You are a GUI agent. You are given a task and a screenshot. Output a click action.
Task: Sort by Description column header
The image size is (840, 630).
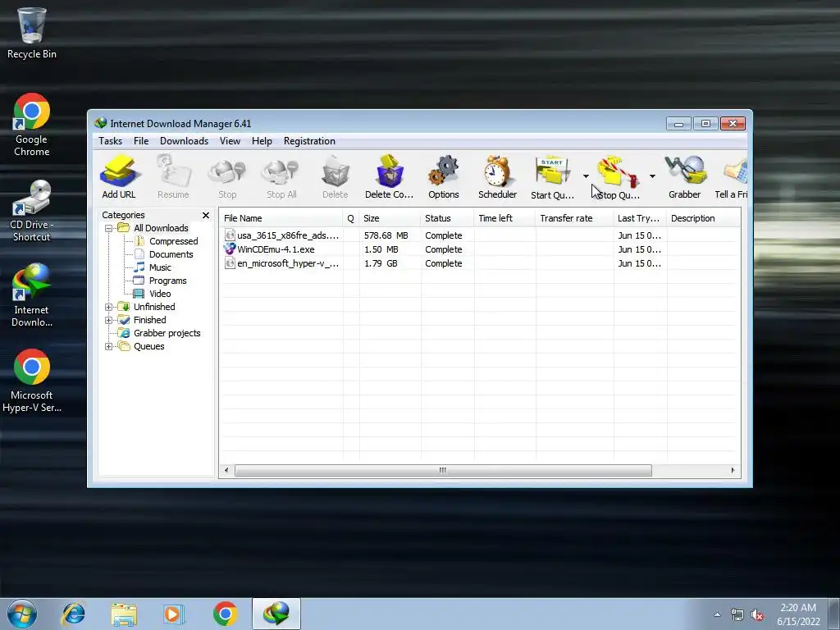pyautogui.click(x=704, y=218)
